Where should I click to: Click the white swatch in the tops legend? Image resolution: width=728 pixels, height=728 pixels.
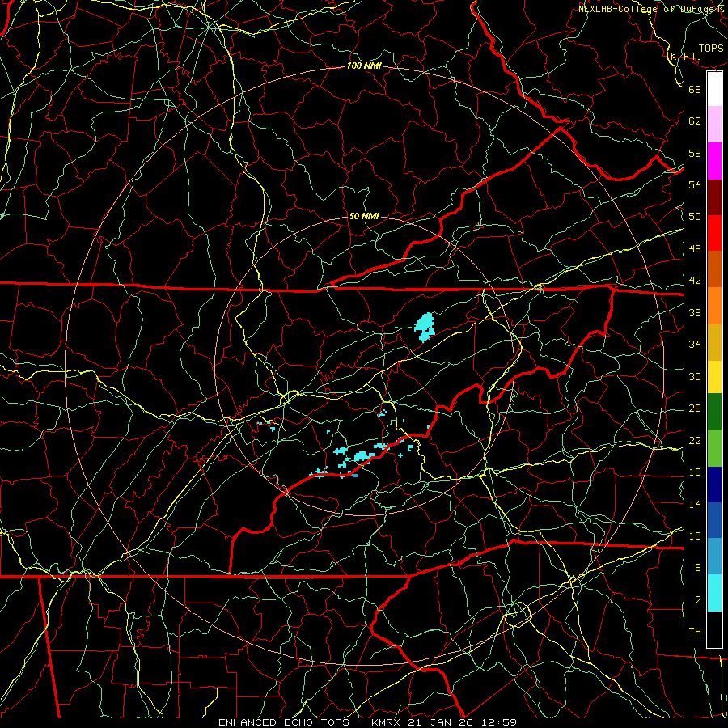714,89
